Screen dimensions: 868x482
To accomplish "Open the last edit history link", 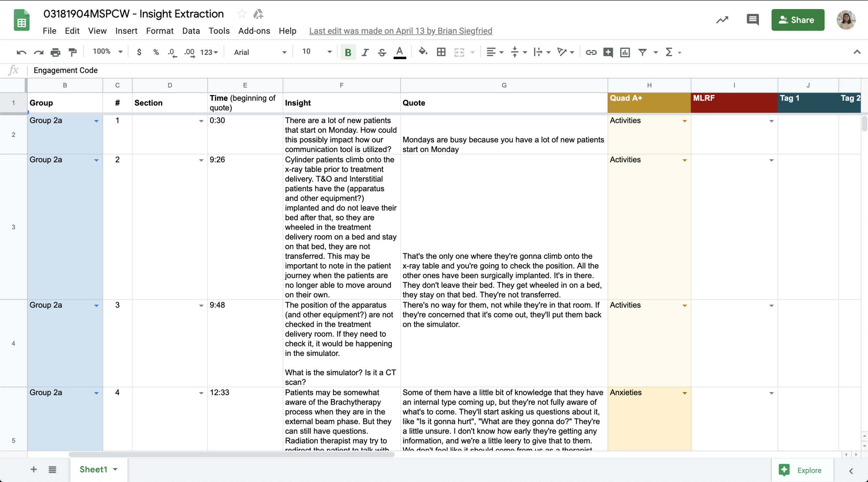I will (401, 31).
